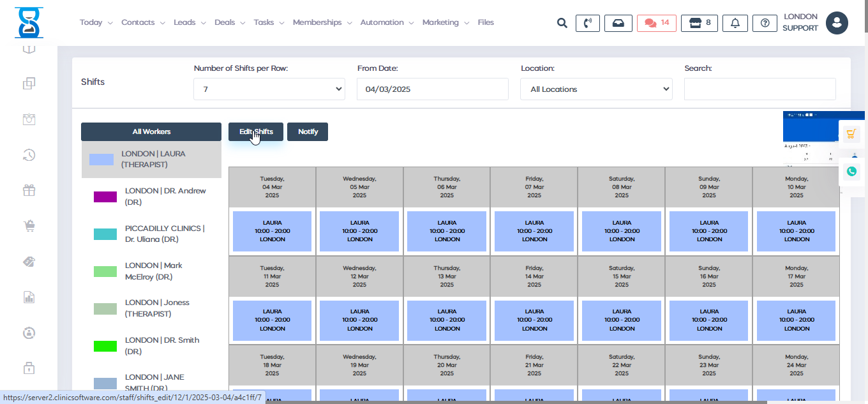Click the green phone floating widget
This screenshot has height=404, width=868.
point(851,171)
